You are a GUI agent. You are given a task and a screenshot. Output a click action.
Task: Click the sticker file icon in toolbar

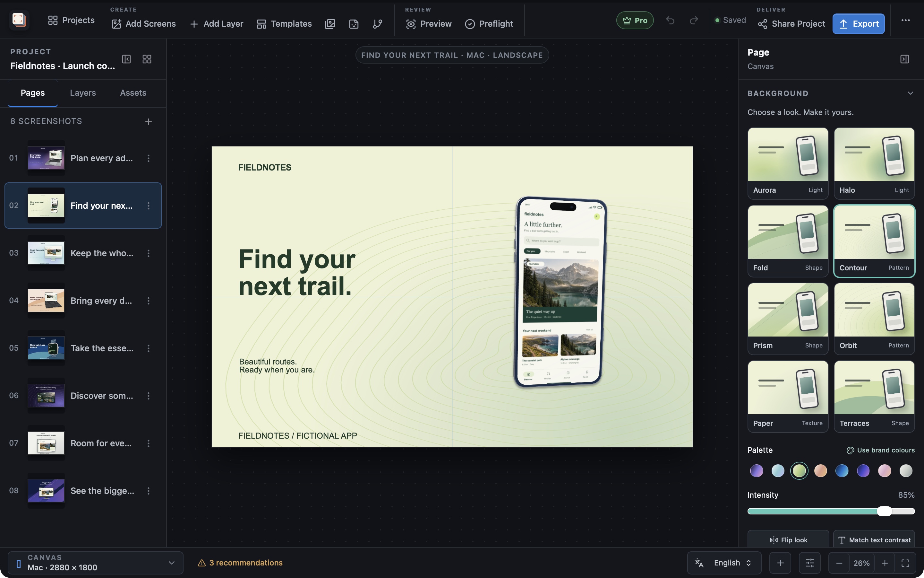coord(354,24)
